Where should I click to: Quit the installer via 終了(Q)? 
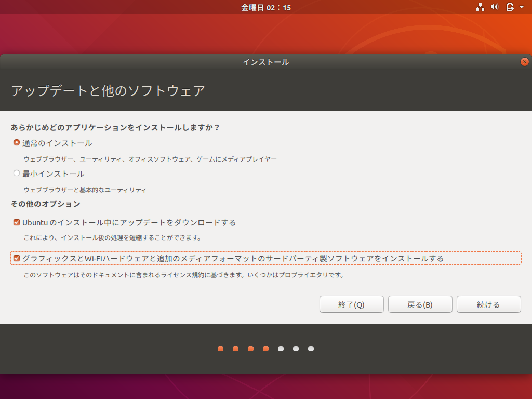(x=351, y=304)
